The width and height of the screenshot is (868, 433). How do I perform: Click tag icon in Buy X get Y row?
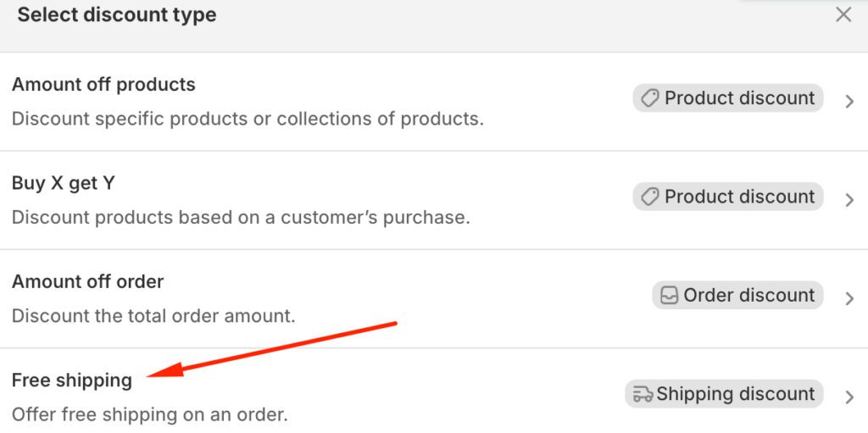coord(650,197)
